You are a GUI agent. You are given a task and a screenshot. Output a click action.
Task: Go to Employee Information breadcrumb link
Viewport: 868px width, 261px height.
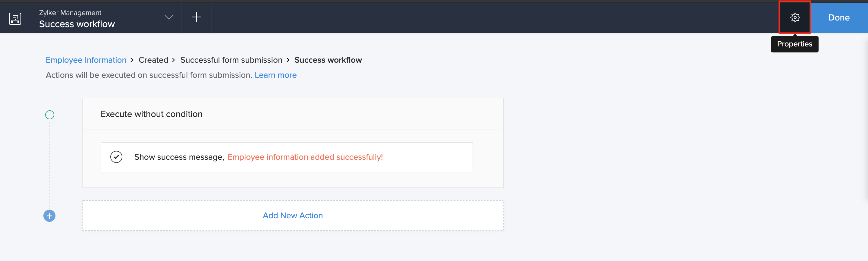pyautogui.click(x=86, y=60)
